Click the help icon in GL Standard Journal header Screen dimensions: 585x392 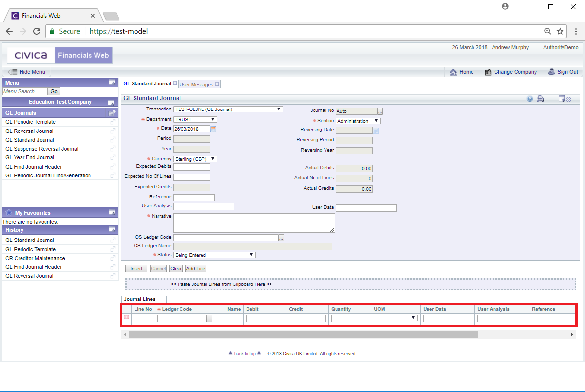[x=529, y=99]
